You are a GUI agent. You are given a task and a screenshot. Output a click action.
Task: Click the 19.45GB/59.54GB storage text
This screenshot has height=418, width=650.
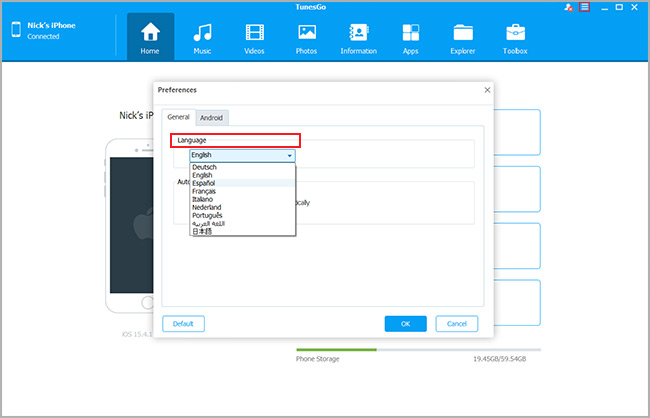500,359
